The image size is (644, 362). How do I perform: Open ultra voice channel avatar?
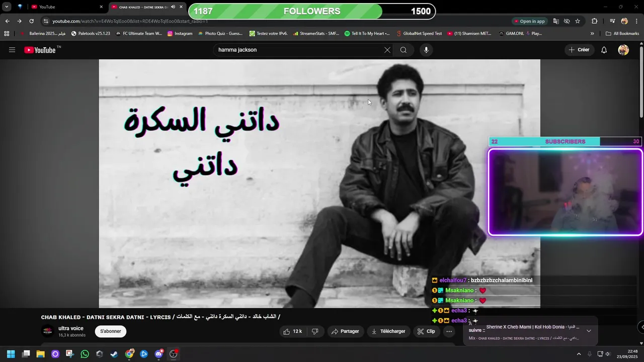[47, 331]
